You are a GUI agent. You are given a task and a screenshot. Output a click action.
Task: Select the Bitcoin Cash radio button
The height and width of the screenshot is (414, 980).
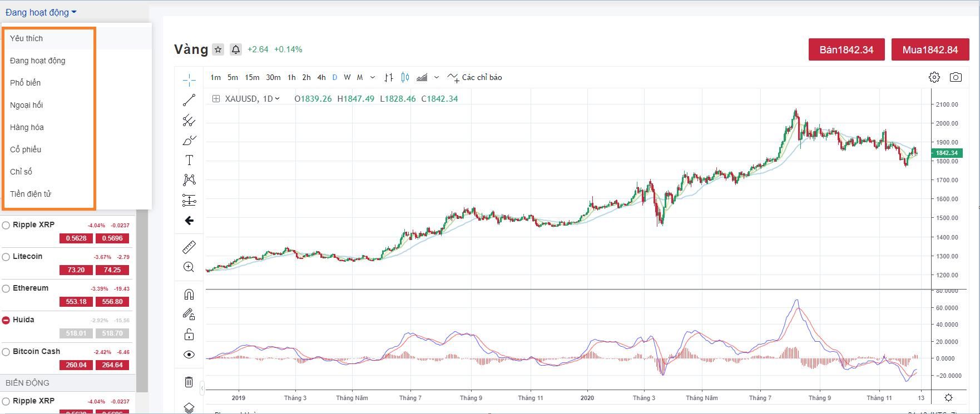[x=6, y=352]
